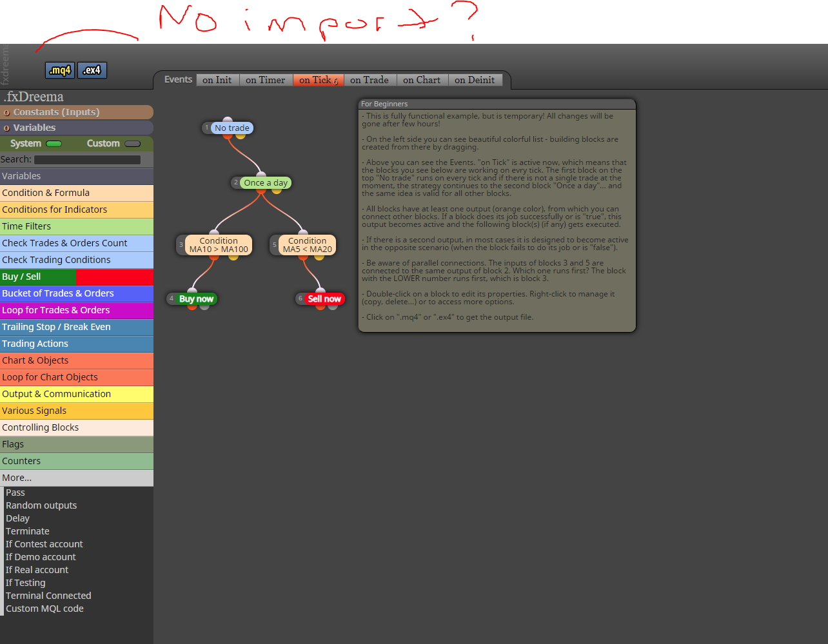
Task: Focus the block Search field
Action: pyautogui.click(x=87, y=159)
